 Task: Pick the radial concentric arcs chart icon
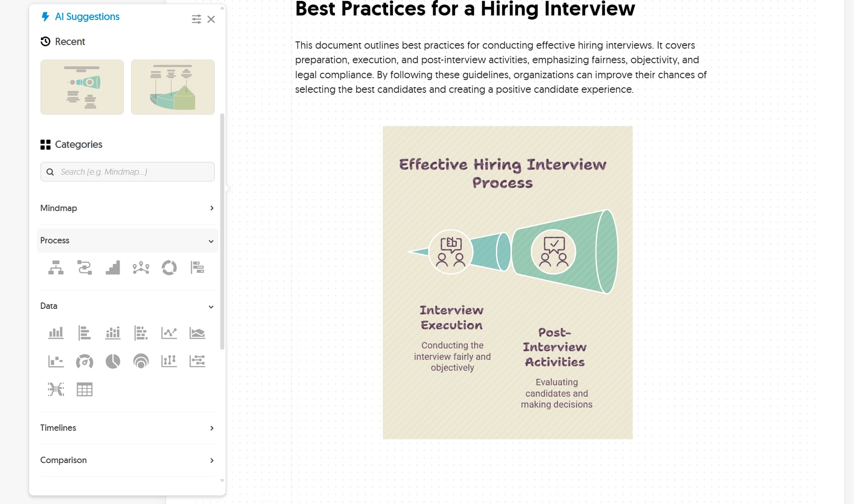coord(141,361)
